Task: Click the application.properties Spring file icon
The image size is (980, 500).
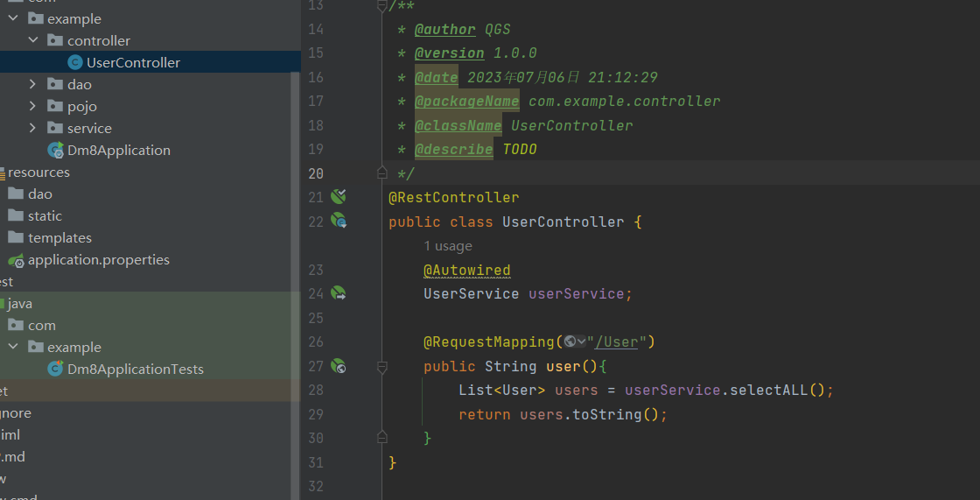Action: click(x=16, y=260)
